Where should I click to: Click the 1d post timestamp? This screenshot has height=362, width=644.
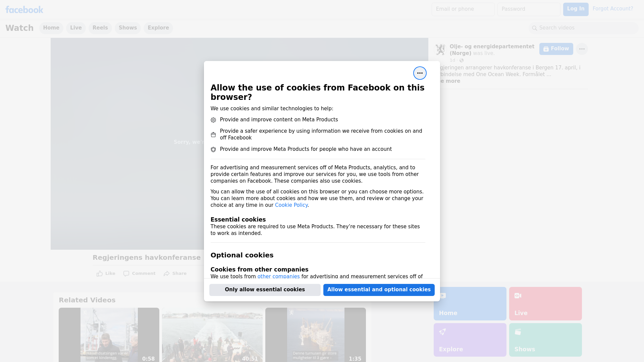452,60
